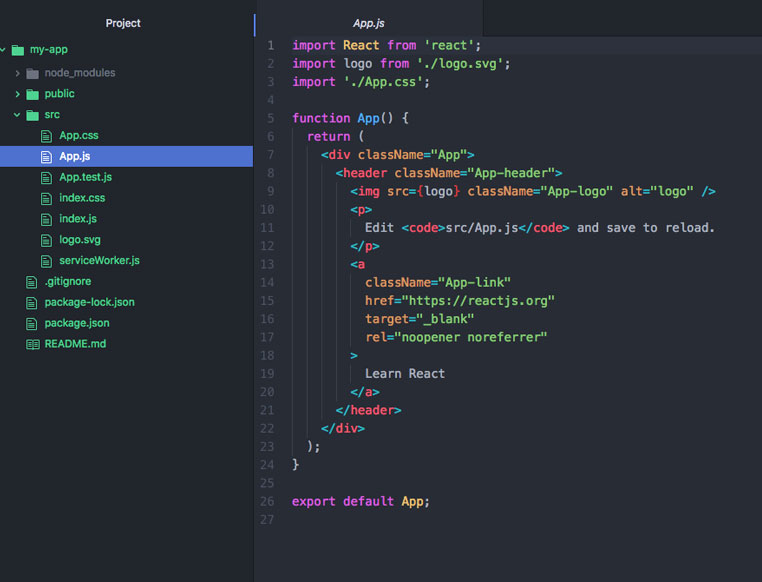Click the src/App.js text inside code tag
The image size is (762, 582).
[x=482, y=228]
